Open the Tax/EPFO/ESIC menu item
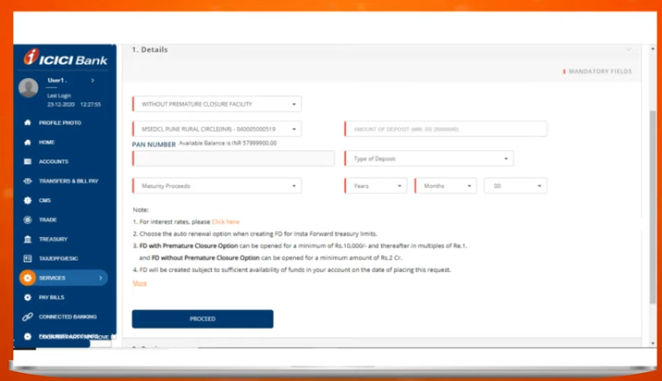The width and height of the screenshot is (662, 381). tap(58, 259)
